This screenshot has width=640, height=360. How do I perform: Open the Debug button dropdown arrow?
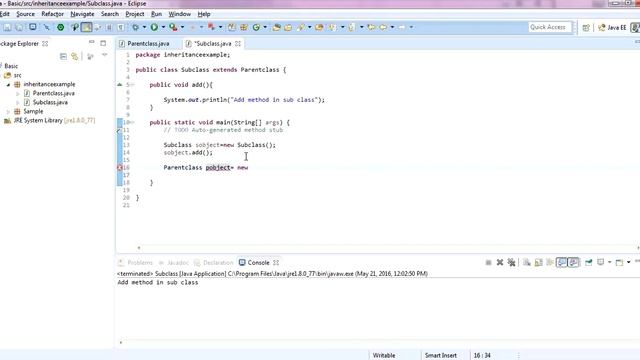144,27
